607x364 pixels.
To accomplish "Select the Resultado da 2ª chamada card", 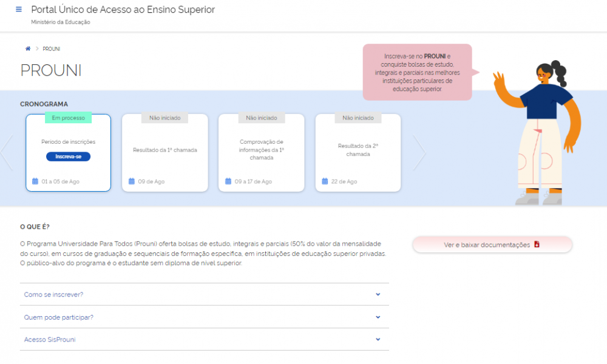I will (x=358, y=153).
